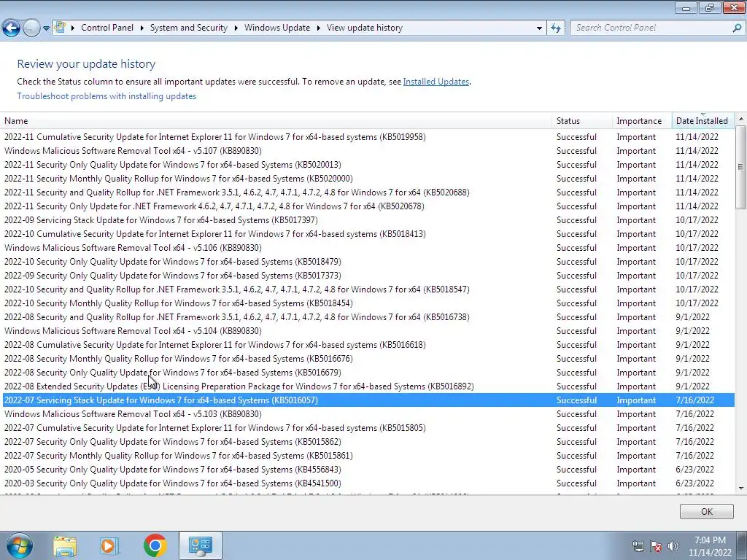Open the Installed Updates link
This screenshot has height=560, width=747.
[x=436, y=82]
